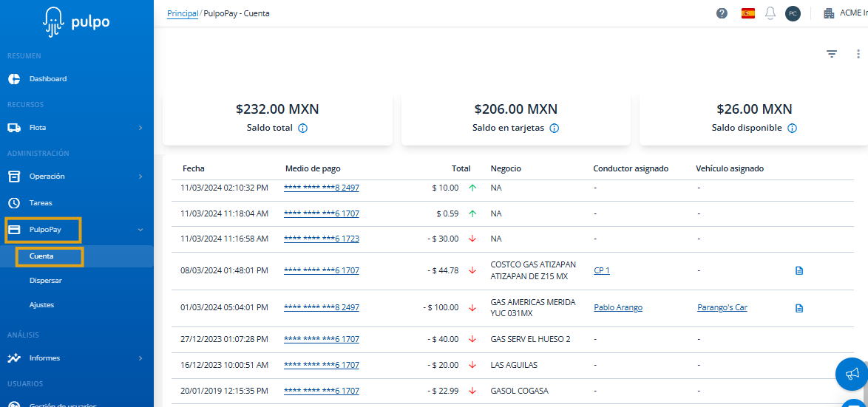The width and height of the screenshot is (868, 407).
Task: Select Dispersar under PulpoPay
Action: point(45,281)
